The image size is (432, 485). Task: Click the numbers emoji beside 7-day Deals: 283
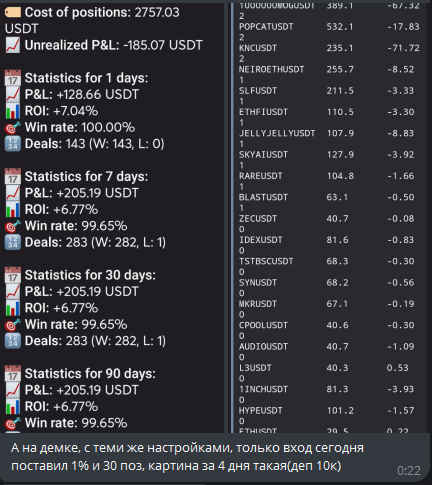click(x=13, y=242)
